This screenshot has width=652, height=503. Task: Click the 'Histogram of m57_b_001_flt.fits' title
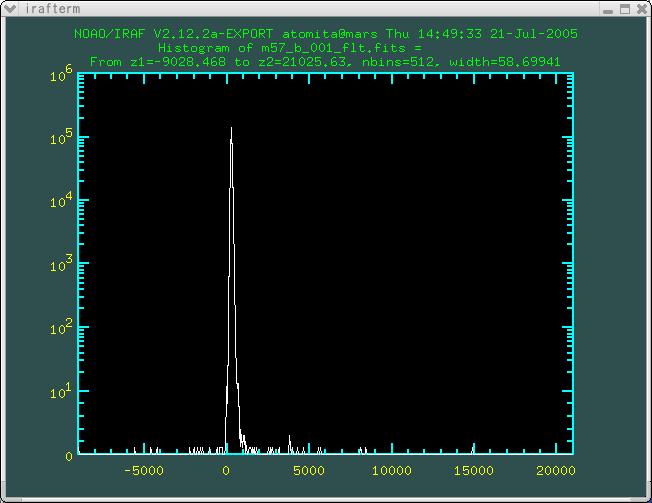point(290,48)
